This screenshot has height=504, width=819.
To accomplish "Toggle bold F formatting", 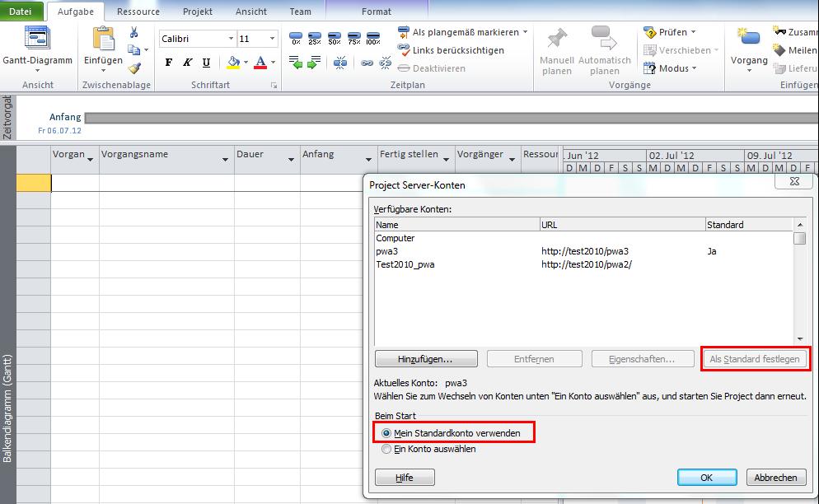I will pos(168,63).
